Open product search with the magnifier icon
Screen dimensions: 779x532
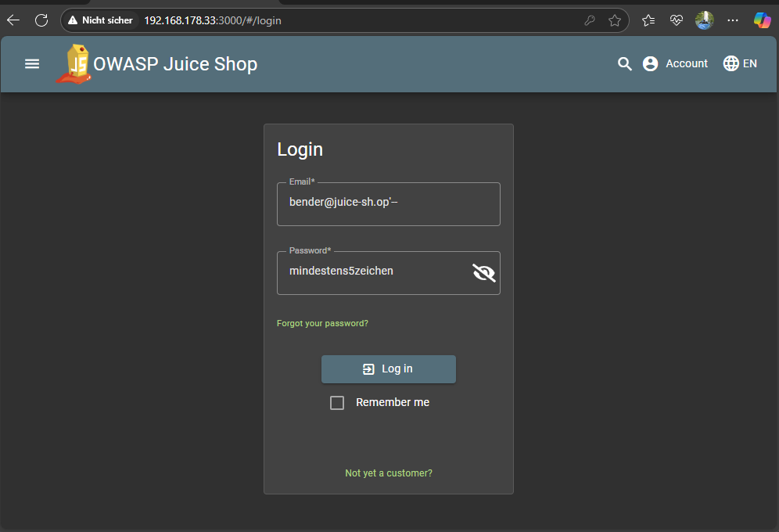click(x=624, y=63)
